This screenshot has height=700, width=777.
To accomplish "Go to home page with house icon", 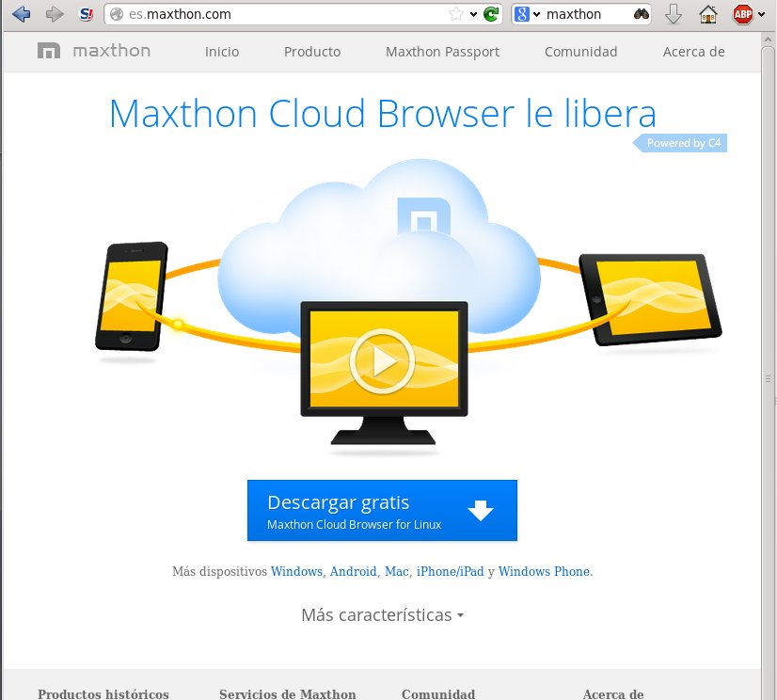I will 708,14.
